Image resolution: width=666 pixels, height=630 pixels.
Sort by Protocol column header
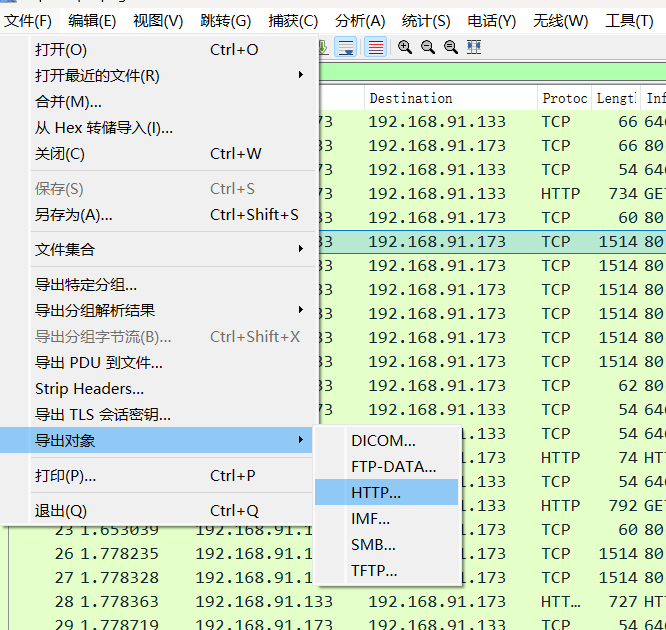(564, 98)
